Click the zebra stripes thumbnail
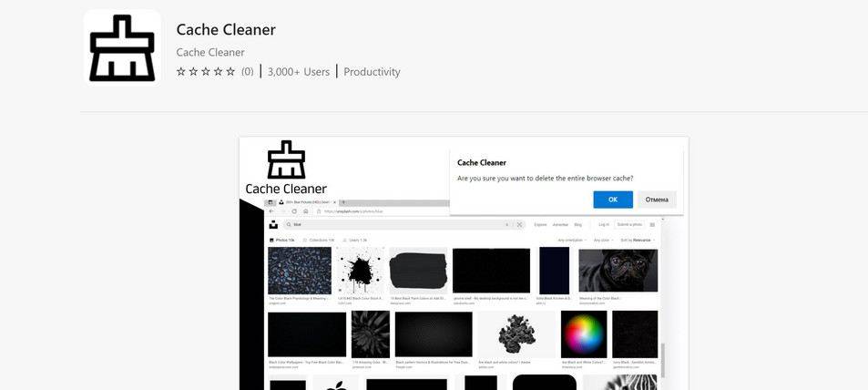Screen dimensions: 868x390 (x=620, y=382)
